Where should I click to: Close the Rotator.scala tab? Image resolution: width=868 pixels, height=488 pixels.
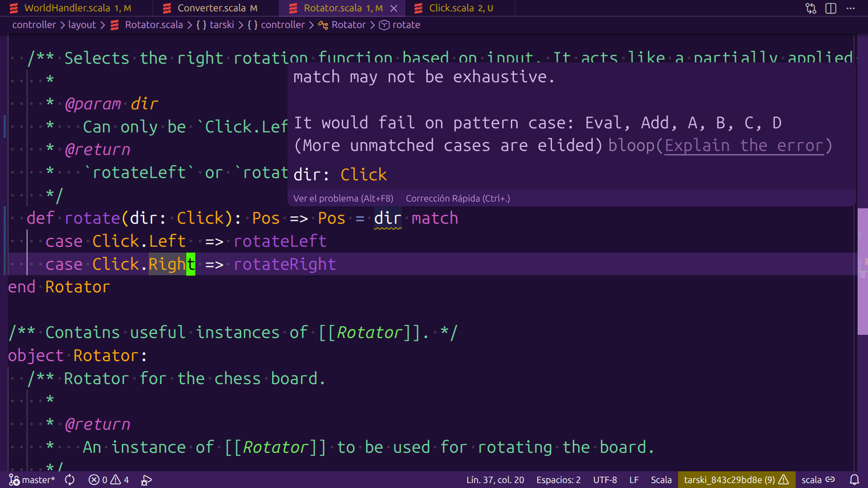tap(394, 8)
